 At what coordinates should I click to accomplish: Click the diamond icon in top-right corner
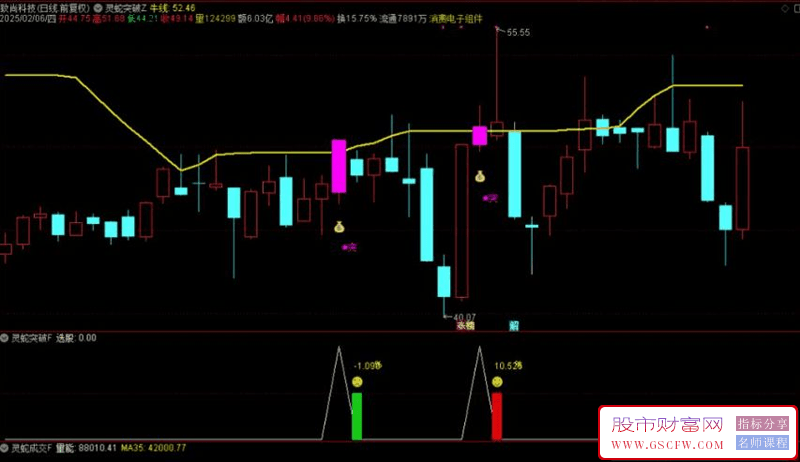coord(785,9)
